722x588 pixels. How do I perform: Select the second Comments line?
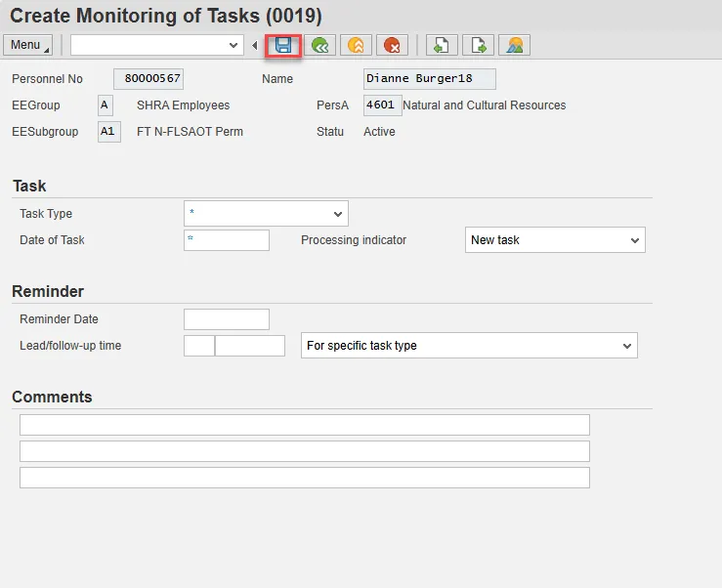[x=304, y=451]
